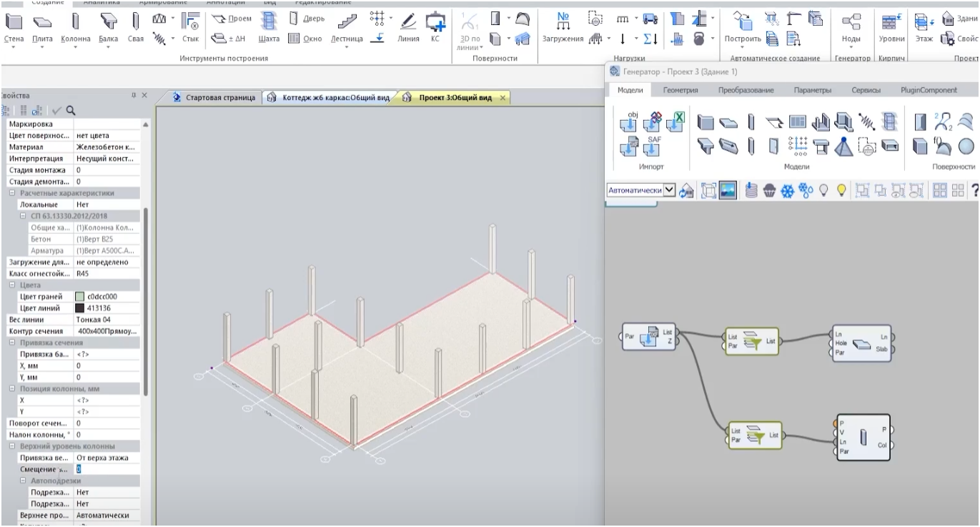The image size is (980, 527).
Task: Collapse the Цвета property group
Action: click(x=12, y=285)
